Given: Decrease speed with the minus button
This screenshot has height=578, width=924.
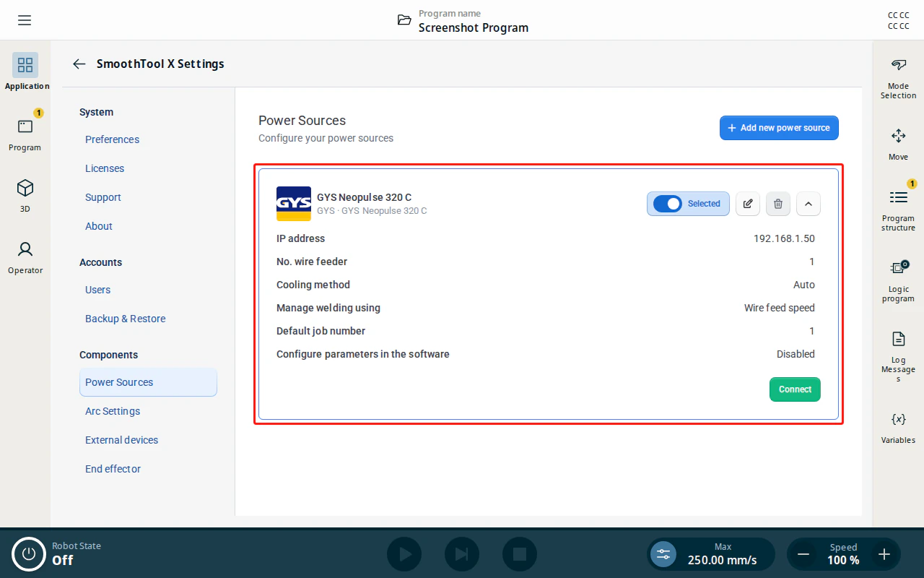Looking at the screenshot, I should 803,554.
